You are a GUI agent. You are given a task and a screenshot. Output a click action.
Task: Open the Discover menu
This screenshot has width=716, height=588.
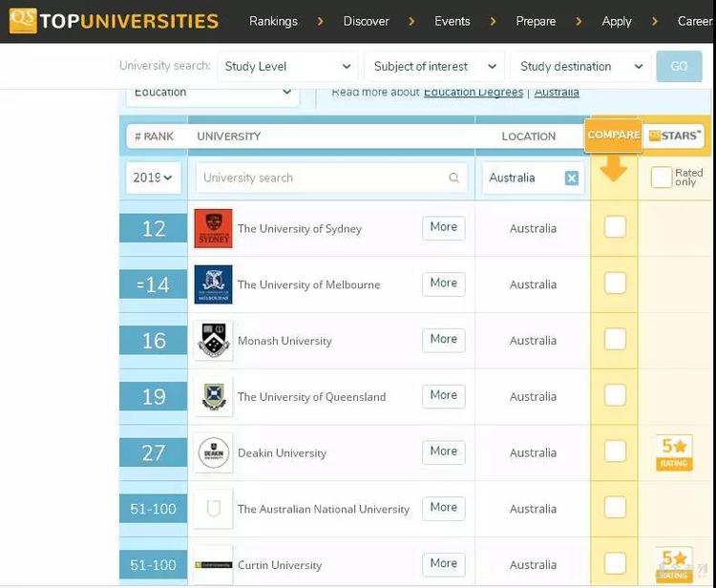[367, 21]
